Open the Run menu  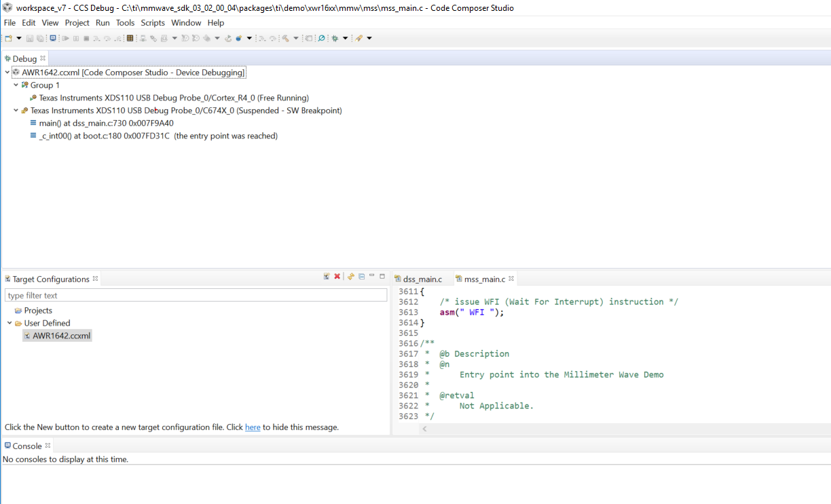click(103, 22)
